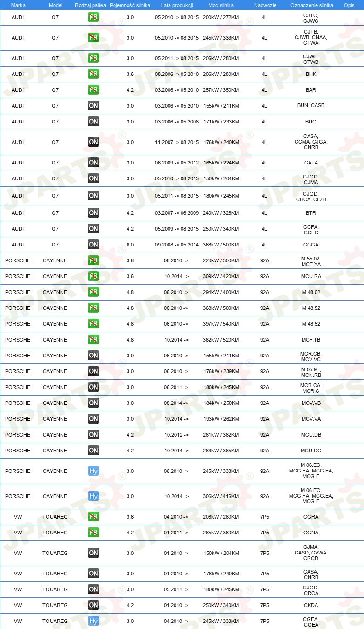Click the 'CJMA, CASD, CVWA, CRCD' engine code cell
Viewport: 364px width, 629px height.
[311, 553]
